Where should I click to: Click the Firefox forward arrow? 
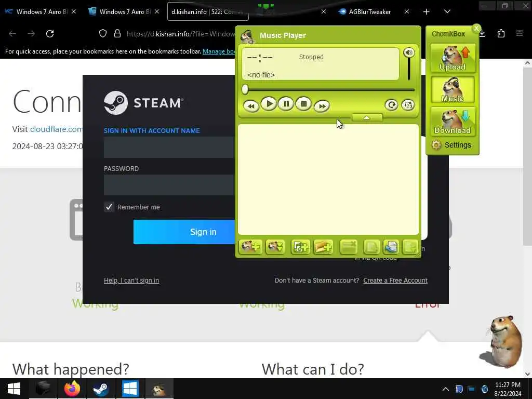pos(31,34)
